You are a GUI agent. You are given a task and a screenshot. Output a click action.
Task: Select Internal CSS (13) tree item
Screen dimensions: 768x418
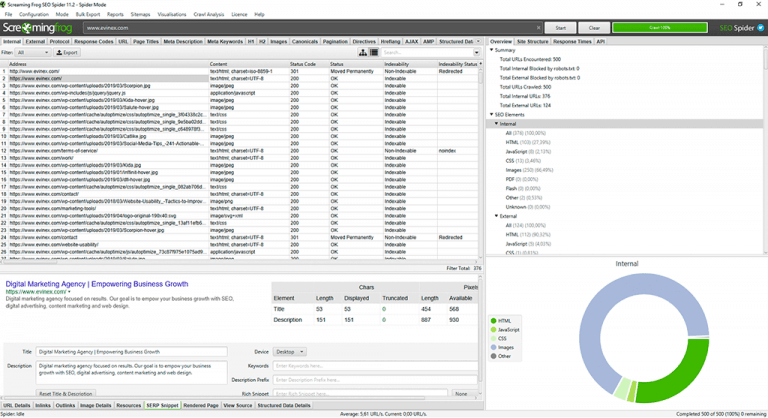(x=523, y=161)
